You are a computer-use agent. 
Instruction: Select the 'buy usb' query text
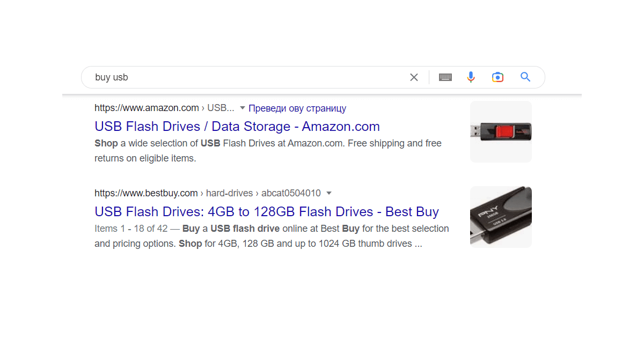pos(111,77)
